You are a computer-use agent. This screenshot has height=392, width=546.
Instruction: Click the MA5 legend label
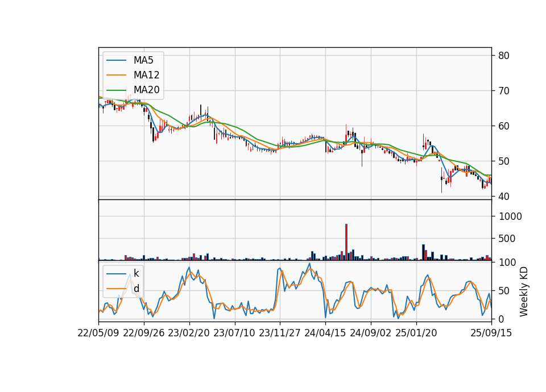click(143, 60)
